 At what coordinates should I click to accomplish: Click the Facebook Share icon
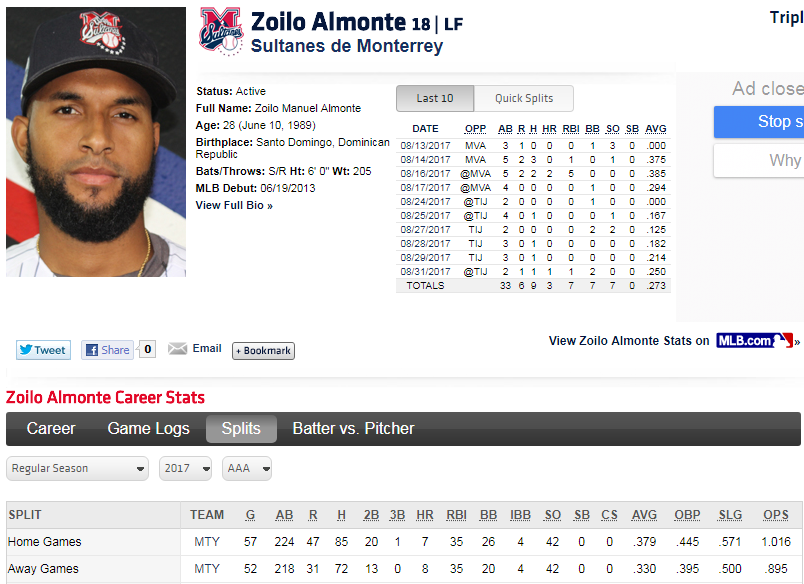(x=92, y=350)
